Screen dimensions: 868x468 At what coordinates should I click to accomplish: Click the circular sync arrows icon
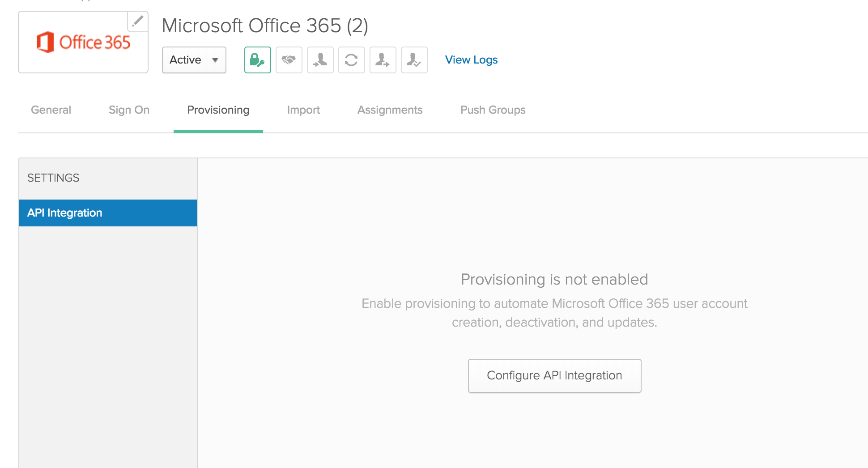click(351, 60)
